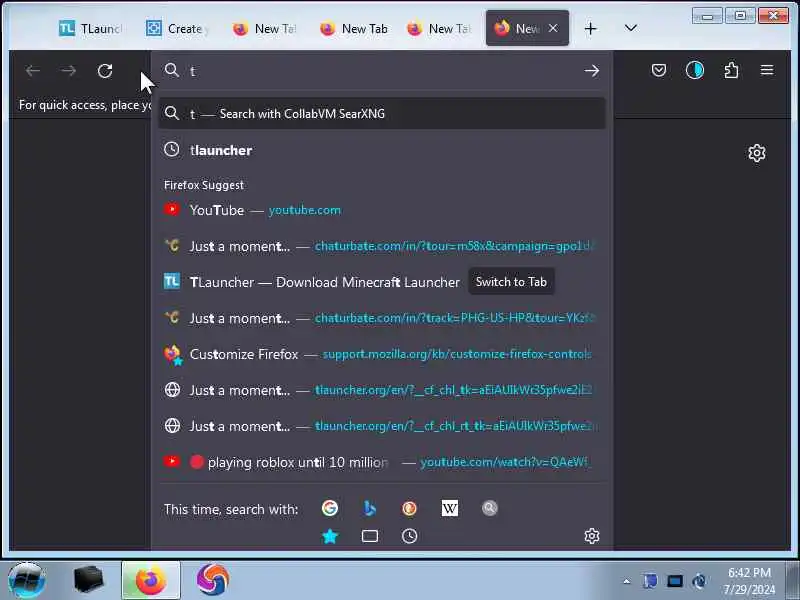Search this time with DuckDuckGo
Screen dimensions: 800x600
[409, 508]
